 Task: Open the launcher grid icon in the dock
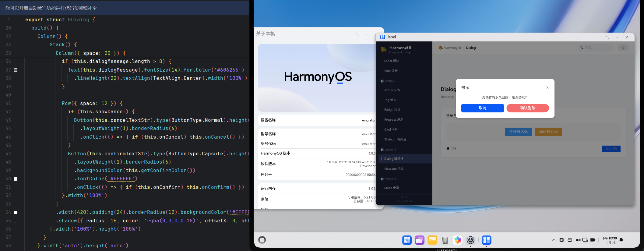[407, 240]
